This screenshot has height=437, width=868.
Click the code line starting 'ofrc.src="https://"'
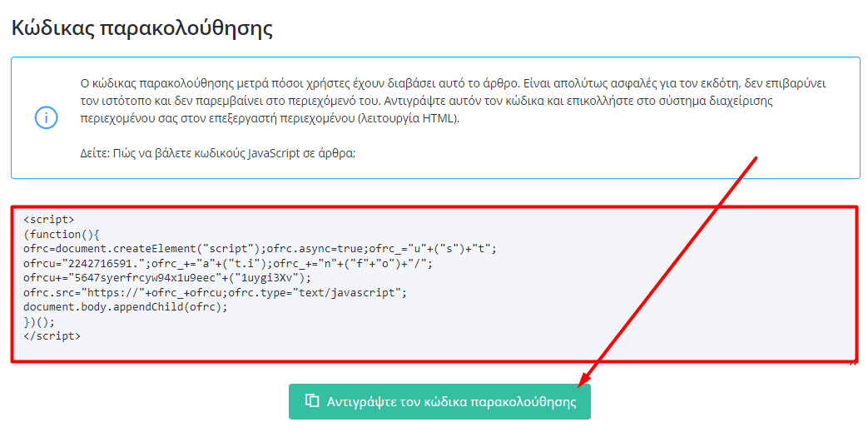coord(215,292)
